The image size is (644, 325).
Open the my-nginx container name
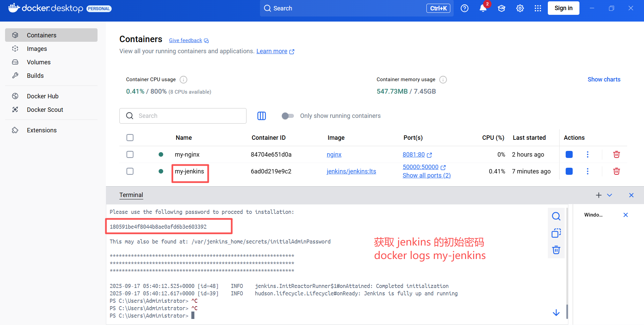point(187,154)
